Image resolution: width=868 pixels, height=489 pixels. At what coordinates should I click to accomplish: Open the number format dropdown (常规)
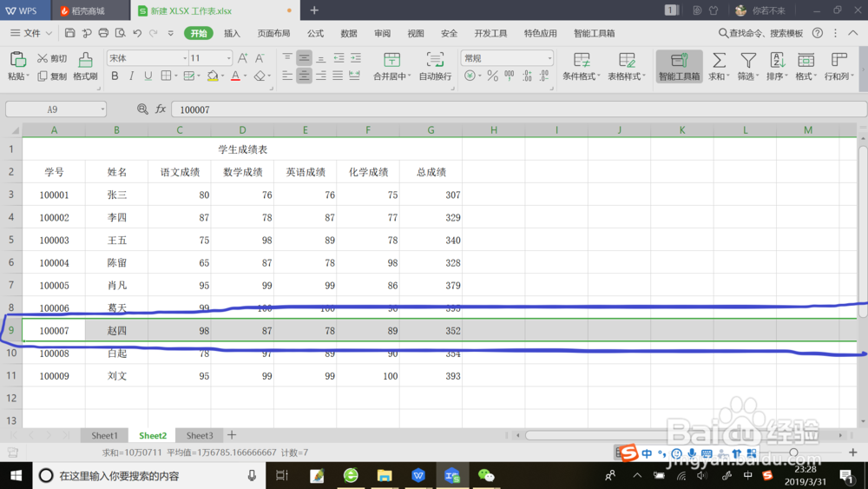click(x=549, y=58)
